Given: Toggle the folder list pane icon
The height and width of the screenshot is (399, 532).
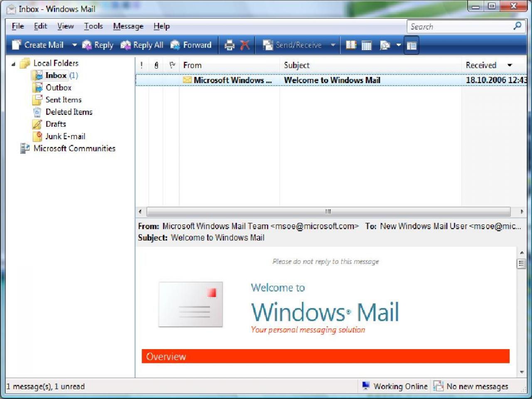Looking at the screenshot, I should coord(411,45).
